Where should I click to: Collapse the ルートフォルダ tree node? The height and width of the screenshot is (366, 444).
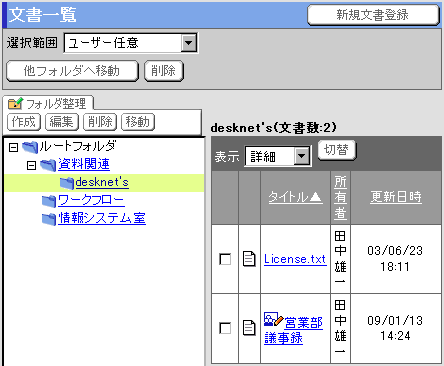tap(13, 147)
